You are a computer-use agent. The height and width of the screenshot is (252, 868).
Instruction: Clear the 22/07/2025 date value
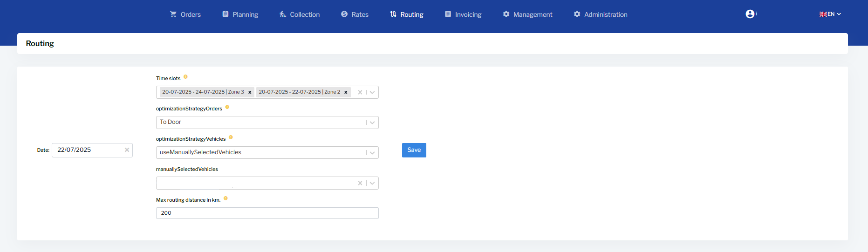127,150
